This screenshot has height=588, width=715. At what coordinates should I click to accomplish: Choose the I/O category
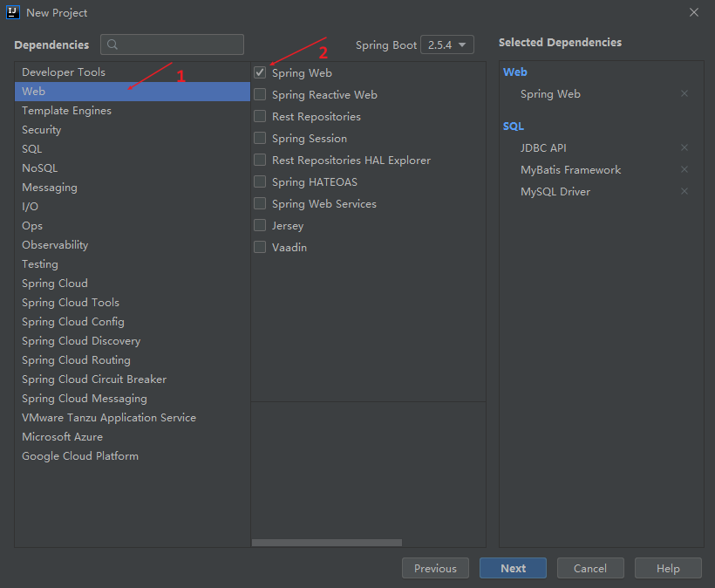(x=133, y=206)
